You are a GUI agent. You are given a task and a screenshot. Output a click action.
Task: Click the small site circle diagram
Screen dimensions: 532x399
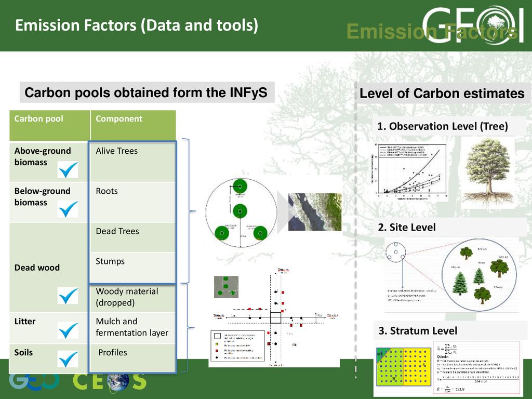(395, 252)
